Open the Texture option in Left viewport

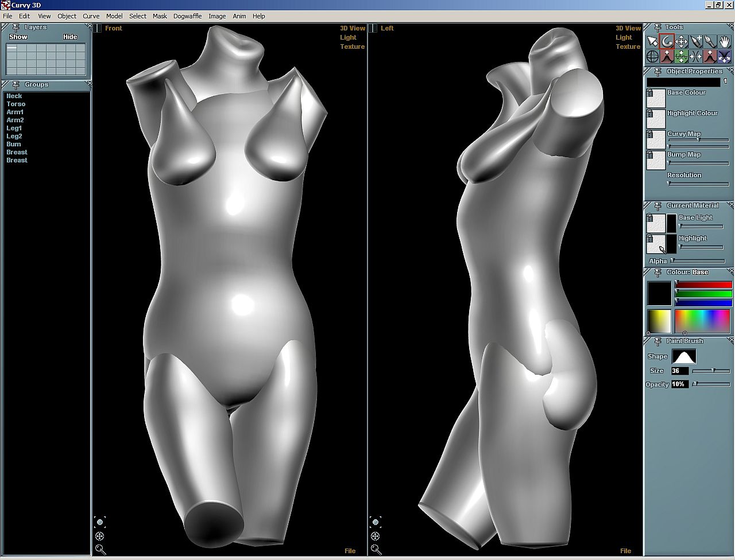[x=628, y=46]
